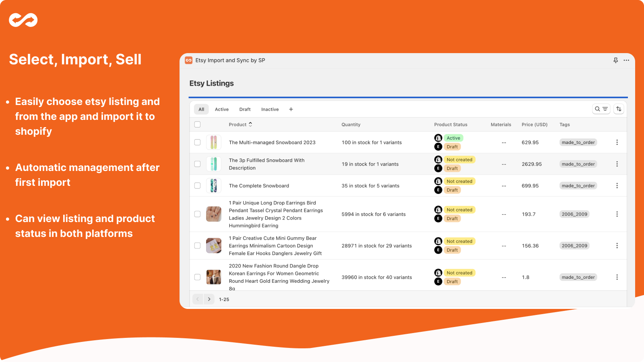Open the 2020 New Fashion Round Dangle listing
The width and height of the screenshot is (644, 362).
tap(279, 277)
